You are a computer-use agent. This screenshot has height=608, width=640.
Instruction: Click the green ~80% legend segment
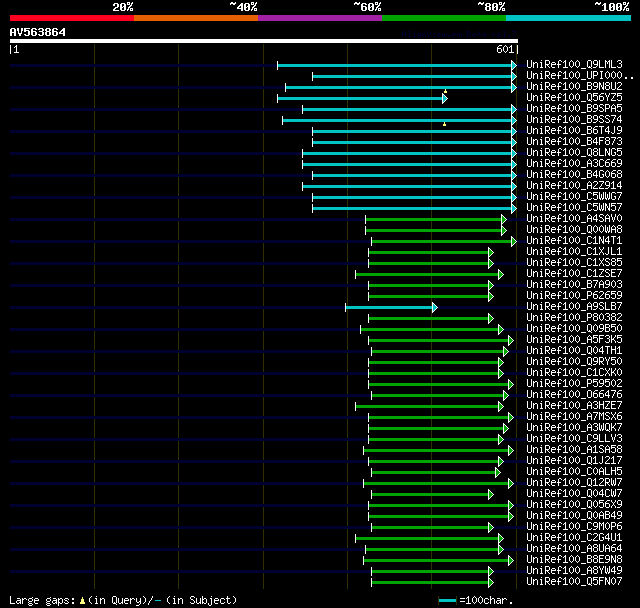[444, 18]
